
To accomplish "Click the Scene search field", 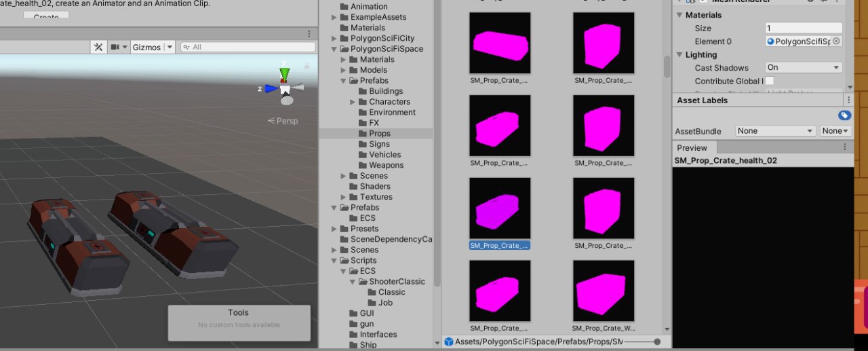I will pyautogui.click(x=250, y=47).
